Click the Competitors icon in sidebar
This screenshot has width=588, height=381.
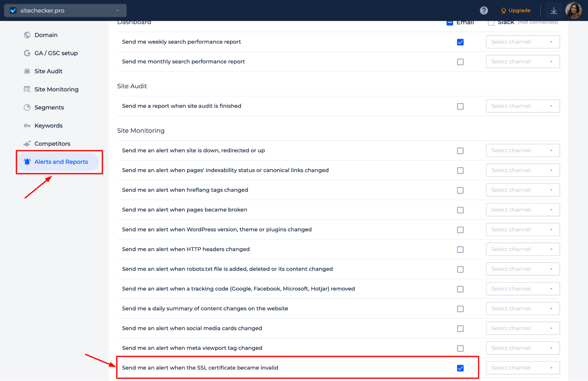point(27,144)
